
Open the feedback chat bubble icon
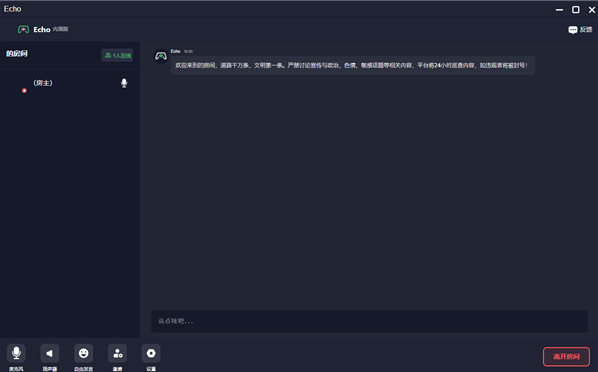[573, 30]
